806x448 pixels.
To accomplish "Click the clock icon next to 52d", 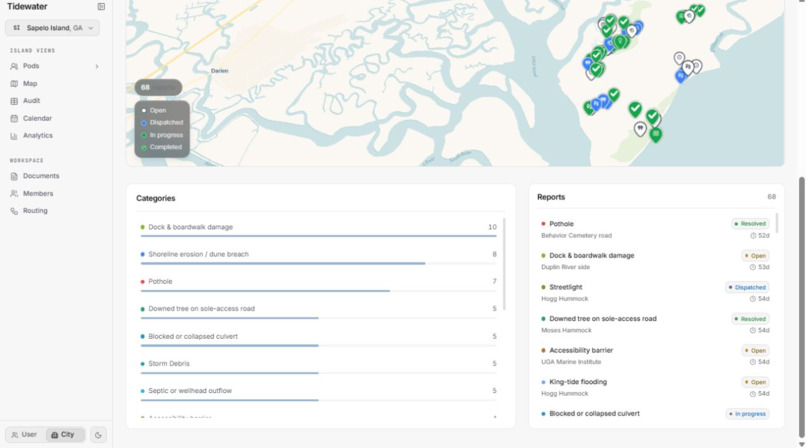I will [753, 236].
